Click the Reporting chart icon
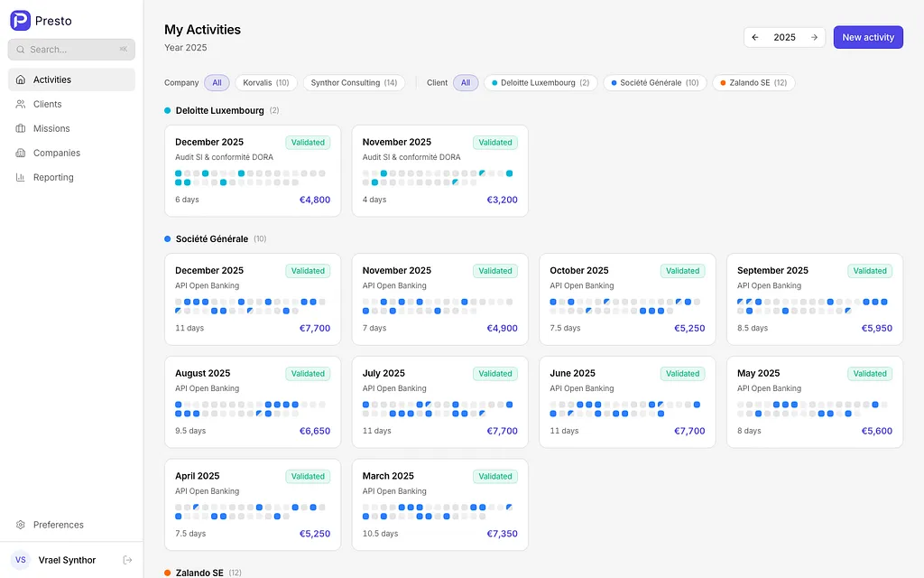The image size is (924, 578). tap(21, 177)
